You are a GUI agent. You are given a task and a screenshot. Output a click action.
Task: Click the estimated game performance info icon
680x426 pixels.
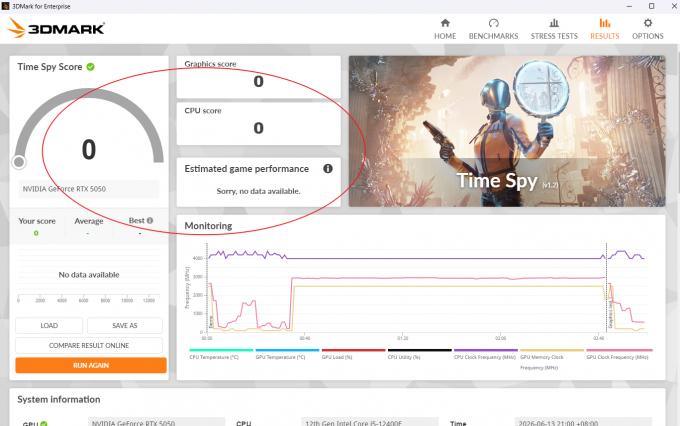tap(328, 169)
